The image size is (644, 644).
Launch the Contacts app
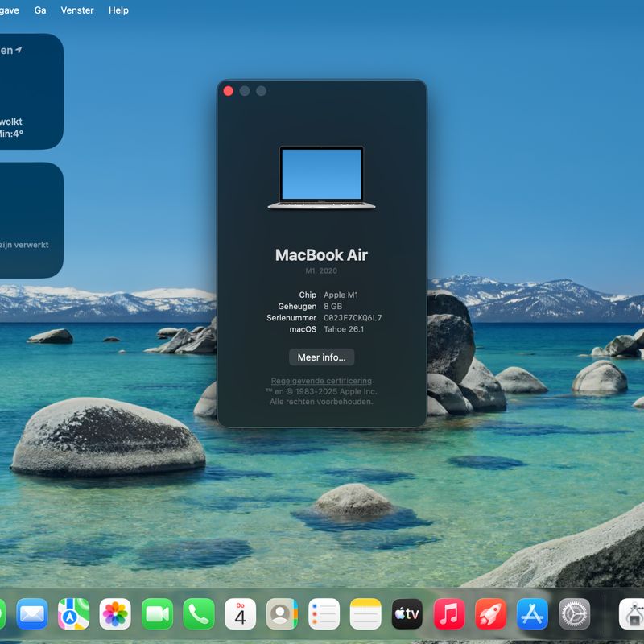(x=282, y=614)
